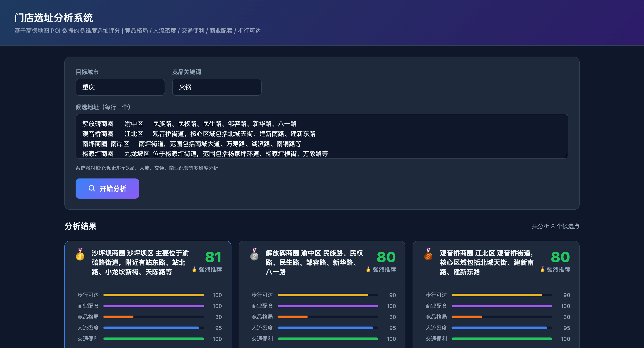
Task: Click the 步行可达 yellow bar on 沙坪坝 card
Action: pos(154,295)
